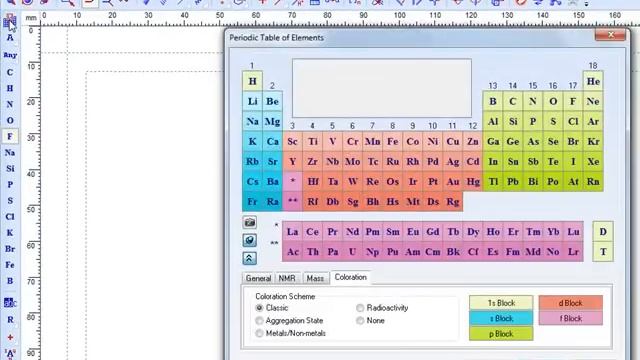The image size is (640, 360).
Task: Select Uranium (U) in the actinide row
Action: 353,252
